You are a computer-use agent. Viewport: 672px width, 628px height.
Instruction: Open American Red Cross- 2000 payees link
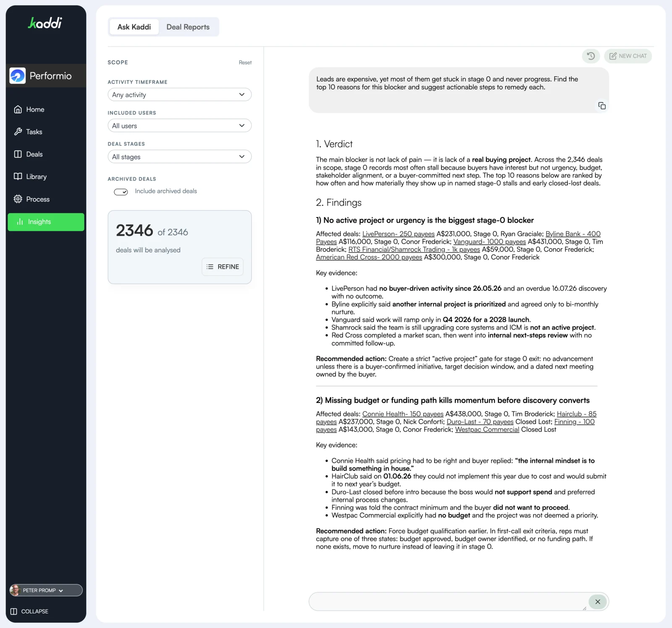coord(369,257)
